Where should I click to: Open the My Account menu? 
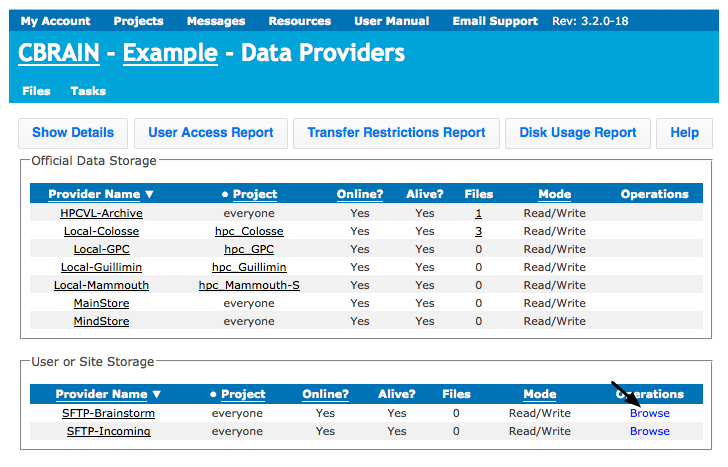[x=55, y=21]
